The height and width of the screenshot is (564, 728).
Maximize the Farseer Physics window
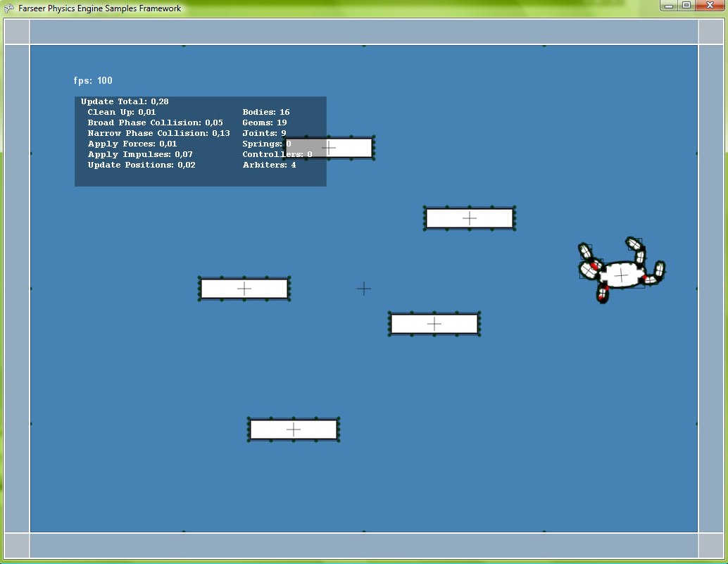(x=686, y=6)
